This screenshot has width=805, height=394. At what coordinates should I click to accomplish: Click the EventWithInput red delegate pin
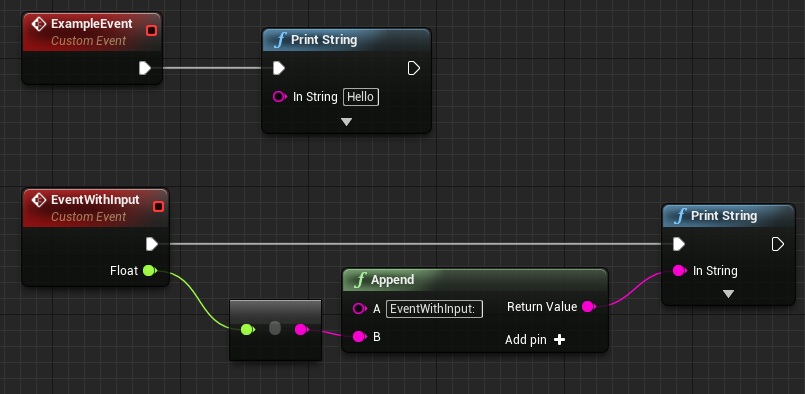[158, 207]
